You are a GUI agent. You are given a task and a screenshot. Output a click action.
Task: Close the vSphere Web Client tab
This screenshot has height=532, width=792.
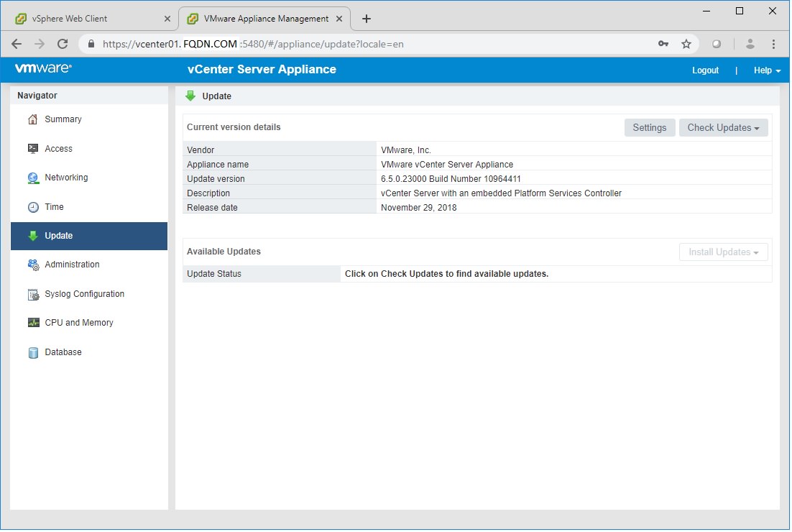tap(167, 19)
